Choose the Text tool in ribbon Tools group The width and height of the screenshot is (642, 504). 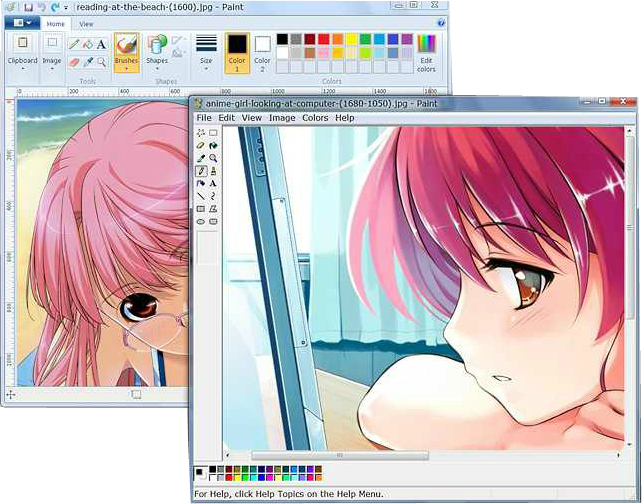tap(102, 44)
